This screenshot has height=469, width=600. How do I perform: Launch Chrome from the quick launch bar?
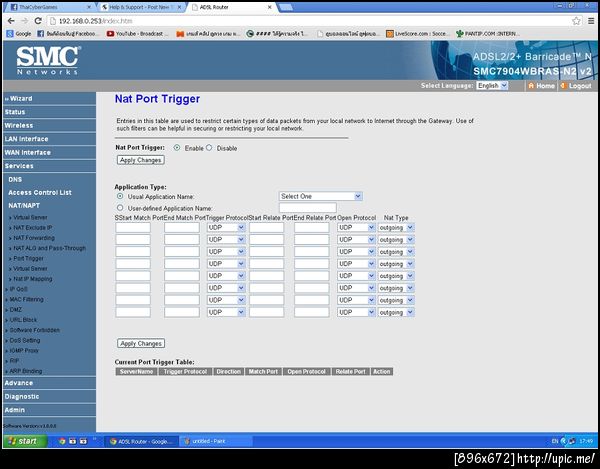pyautogui.click(x=62, y=441)
